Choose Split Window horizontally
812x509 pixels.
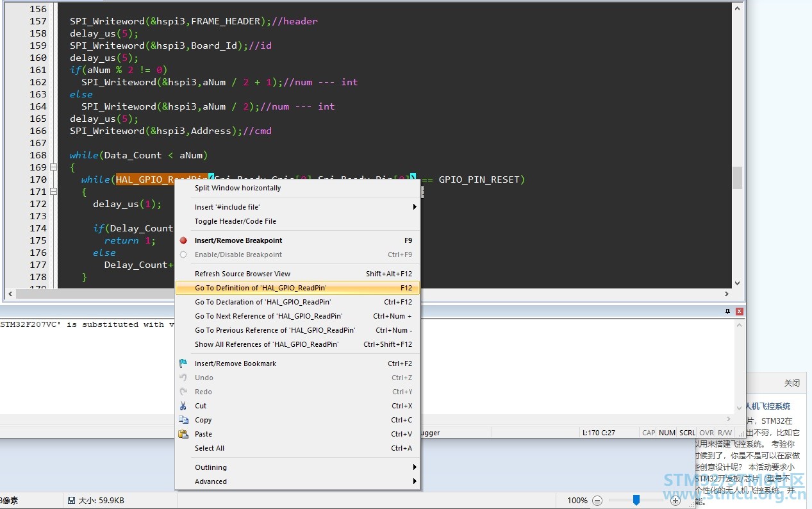click(x=297, y=188)
